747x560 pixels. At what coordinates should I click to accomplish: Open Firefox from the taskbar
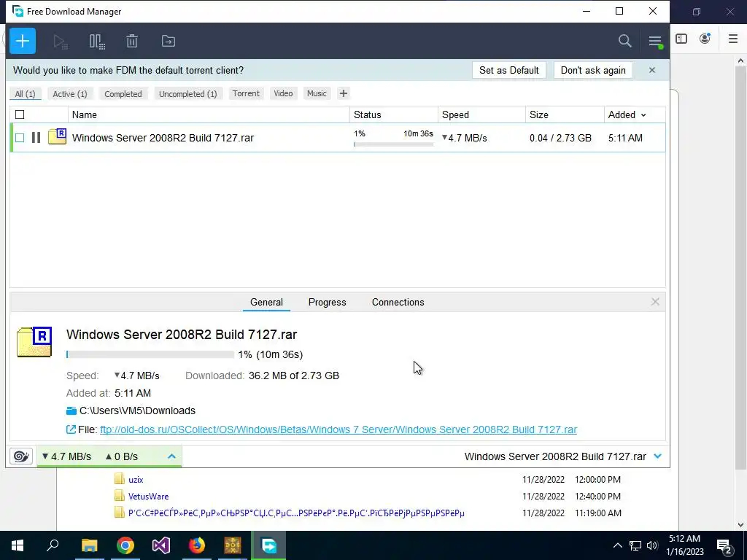click(197, 545)
